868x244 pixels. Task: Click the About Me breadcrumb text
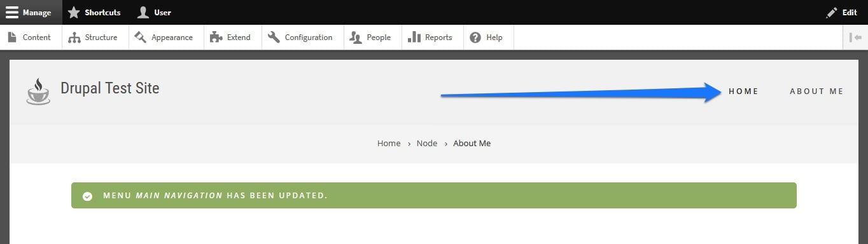pos(472,144)
